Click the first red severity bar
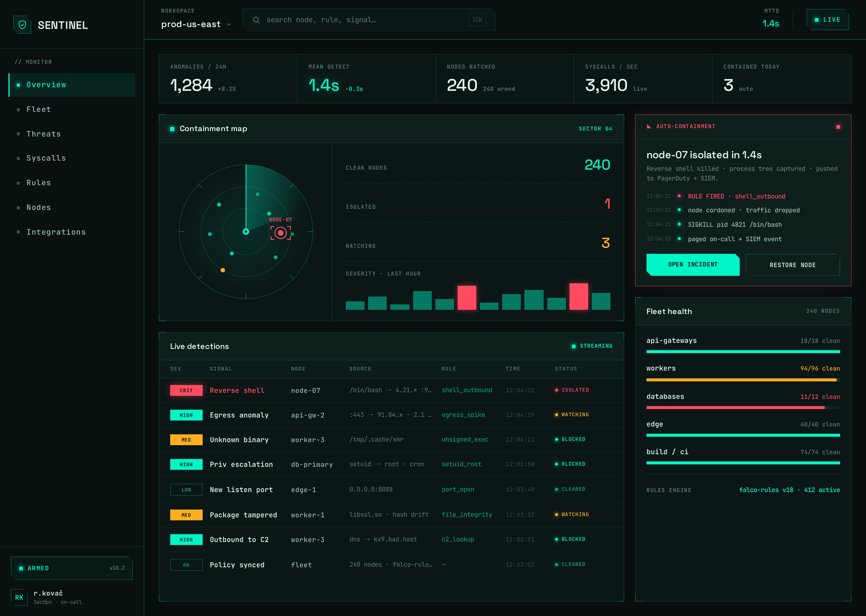This screenshot has width=866, height=616. click(467, 298)
